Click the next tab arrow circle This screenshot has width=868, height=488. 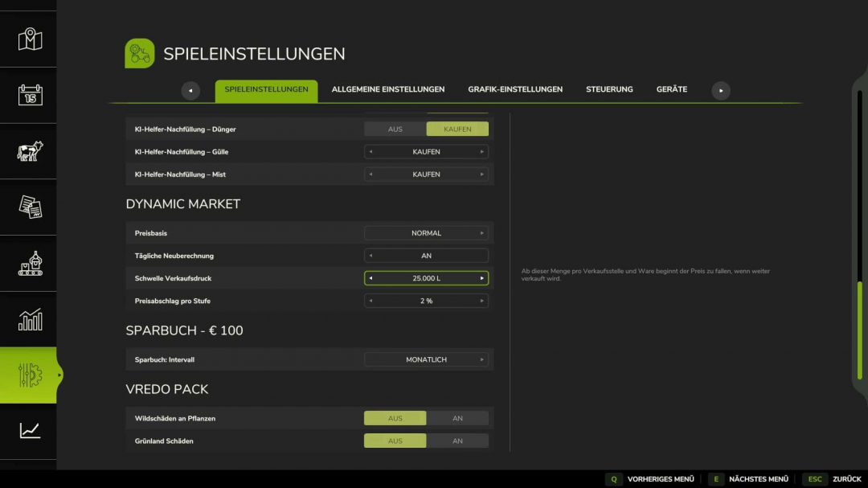click(721, 90)
